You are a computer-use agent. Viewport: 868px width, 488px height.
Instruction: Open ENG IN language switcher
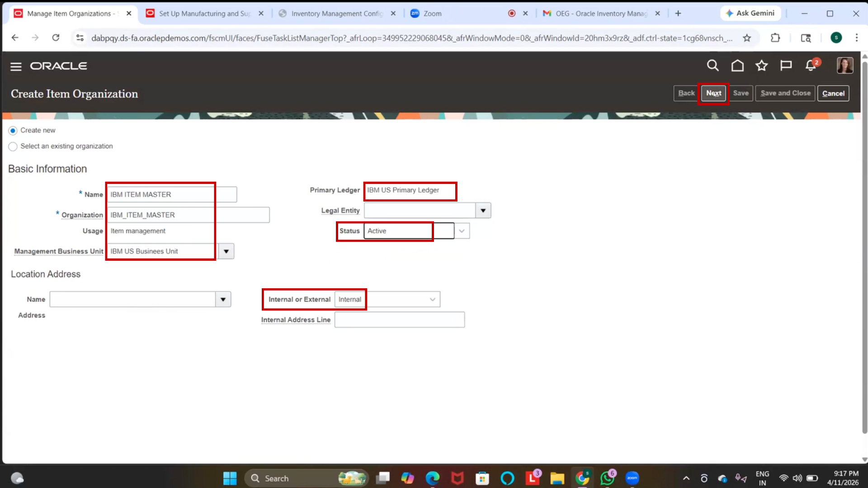coord(762,478)
